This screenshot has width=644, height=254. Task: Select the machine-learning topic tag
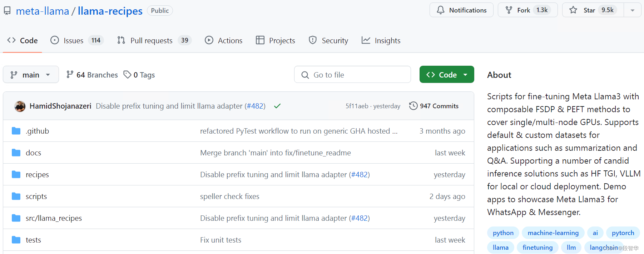point(553,233)
